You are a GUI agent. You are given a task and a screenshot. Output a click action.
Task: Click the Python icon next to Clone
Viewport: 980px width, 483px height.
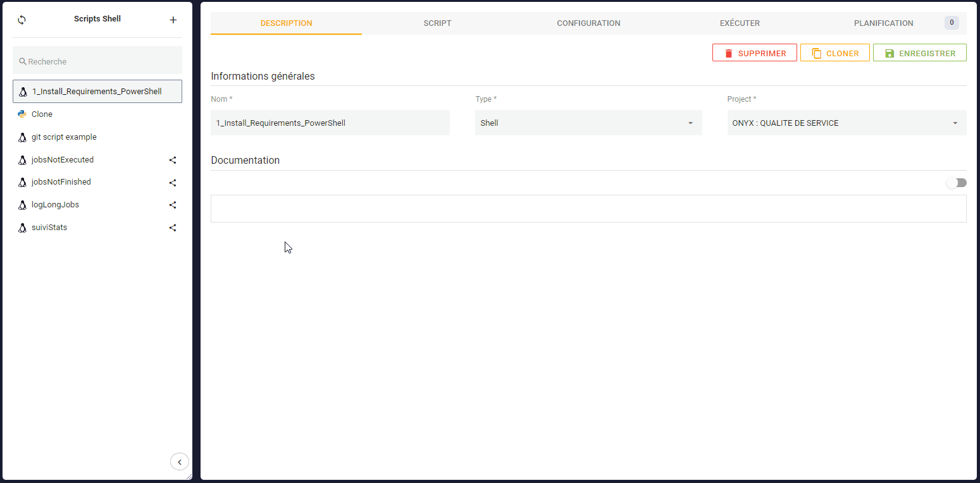[x=22, y=114]
